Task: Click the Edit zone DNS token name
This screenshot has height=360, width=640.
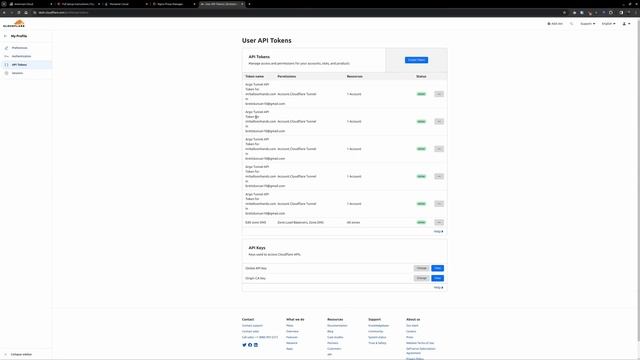Action: 256,222
